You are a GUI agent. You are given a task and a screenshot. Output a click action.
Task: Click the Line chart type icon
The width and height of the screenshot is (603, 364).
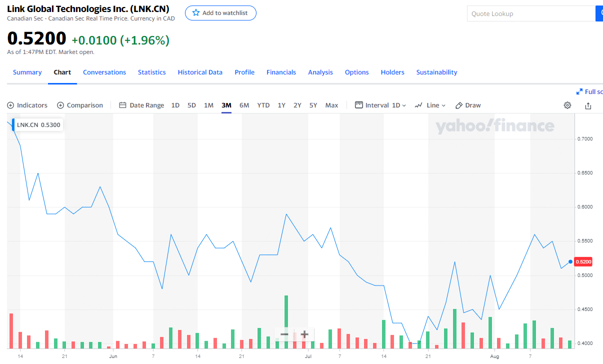418,105
